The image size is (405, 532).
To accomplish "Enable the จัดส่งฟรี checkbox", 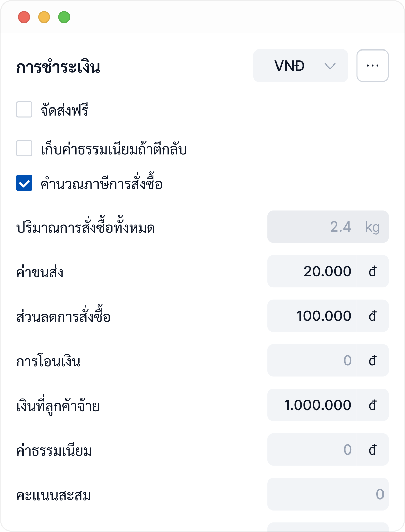I will (x=24, y=110).
